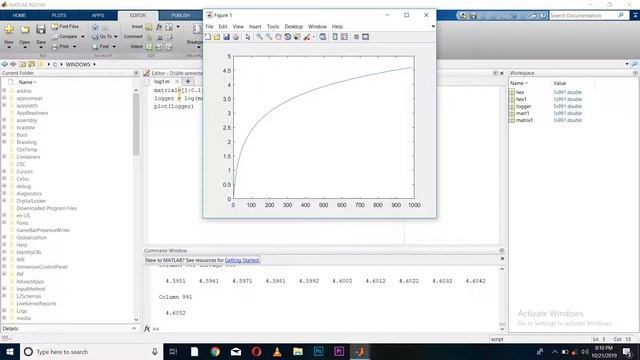Image resolution: width=640 pixels, height=360 pixels.
Task: Click the Insert function fx icon
Action: pyautogui.click(x=159, y=27)
